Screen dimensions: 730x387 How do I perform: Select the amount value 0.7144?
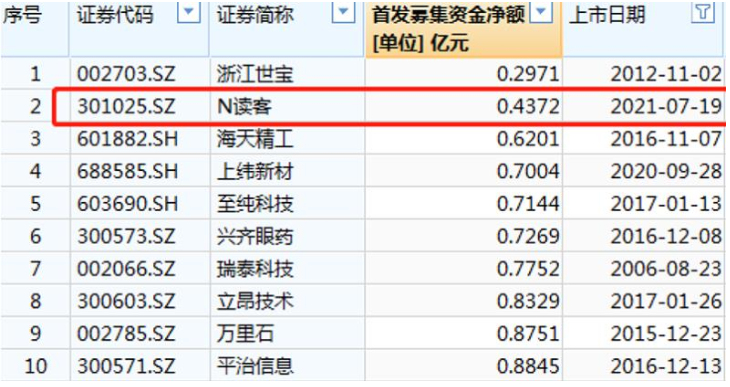click(x=528, y=204)
